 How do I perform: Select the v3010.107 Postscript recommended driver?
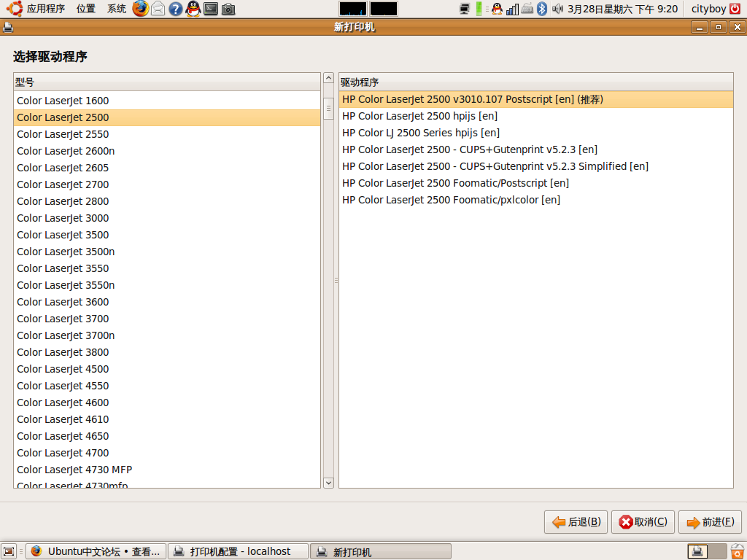[536, 99]
